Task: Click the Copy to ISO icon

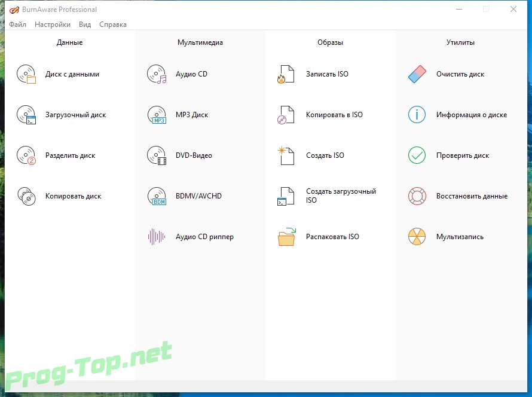Action: tap(286, 115)
